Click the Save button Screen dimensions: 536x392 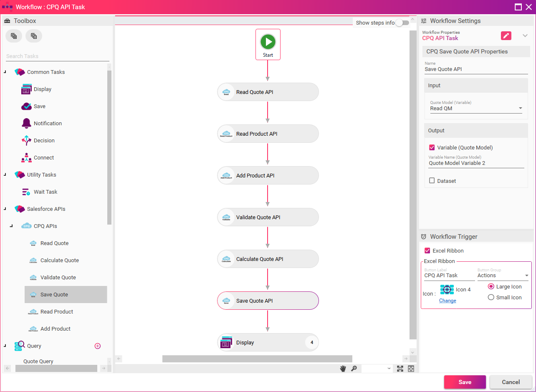coord(465,382)
